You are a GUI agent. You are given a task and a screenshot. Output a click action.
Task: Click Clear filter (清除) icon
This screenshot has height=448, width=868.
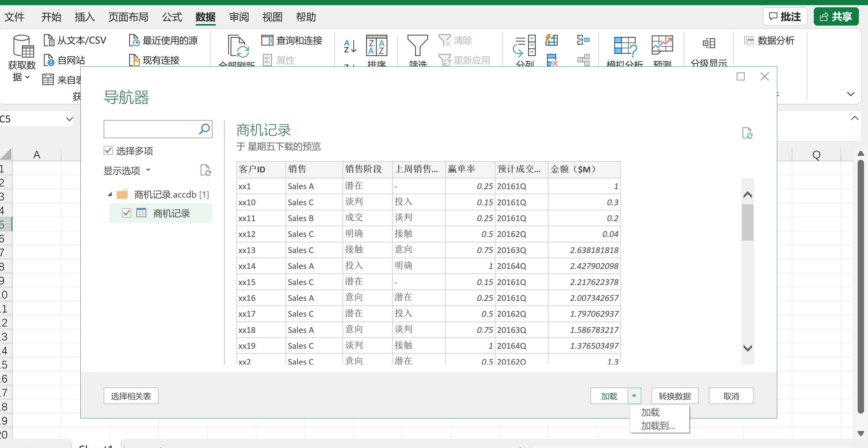pos(444,41)
